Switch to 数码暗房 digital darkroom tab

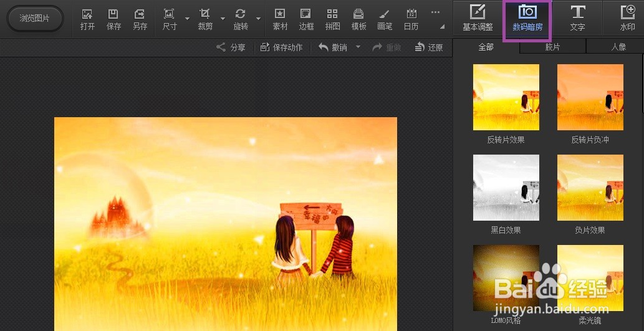point(527,18)
